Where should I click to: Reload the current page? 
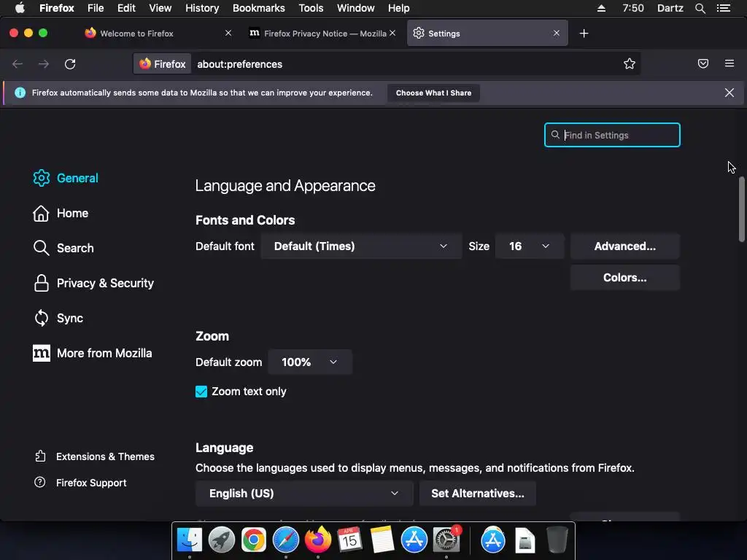click(70, 64)
